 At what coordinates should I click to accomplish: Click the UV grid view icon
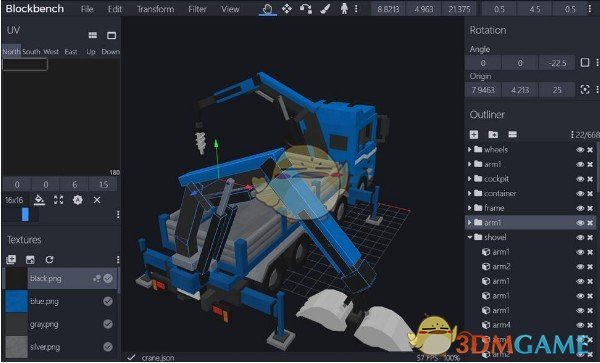(x=93, y=36)
